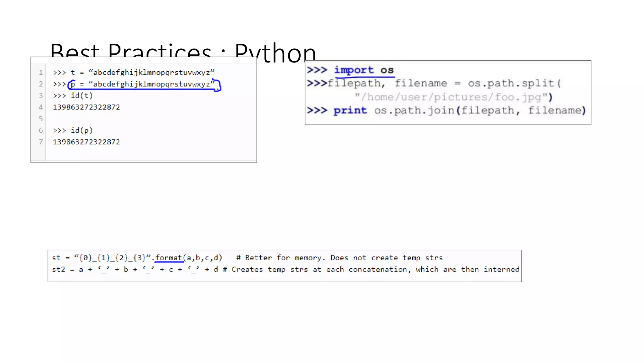Click 'filepath, filename =' assignment text
644x362 pixels.
point(394,83)
